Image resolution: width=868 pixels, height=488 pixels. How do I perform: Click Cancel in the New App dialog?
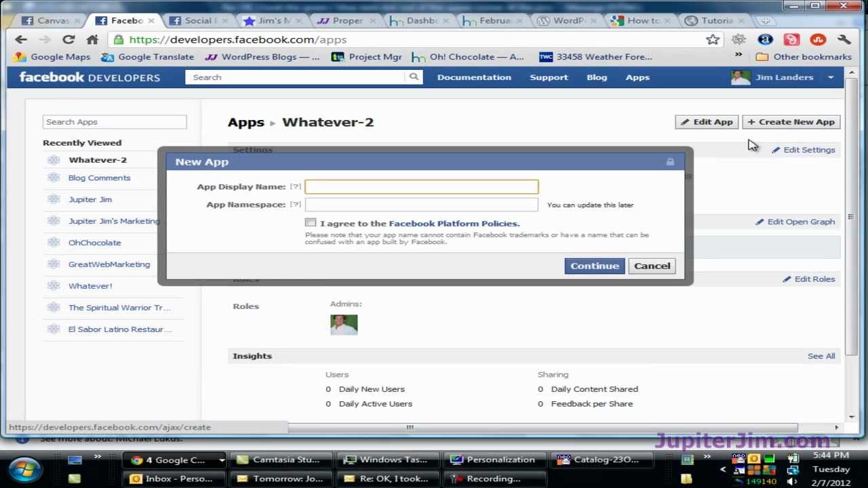[652, 266]
